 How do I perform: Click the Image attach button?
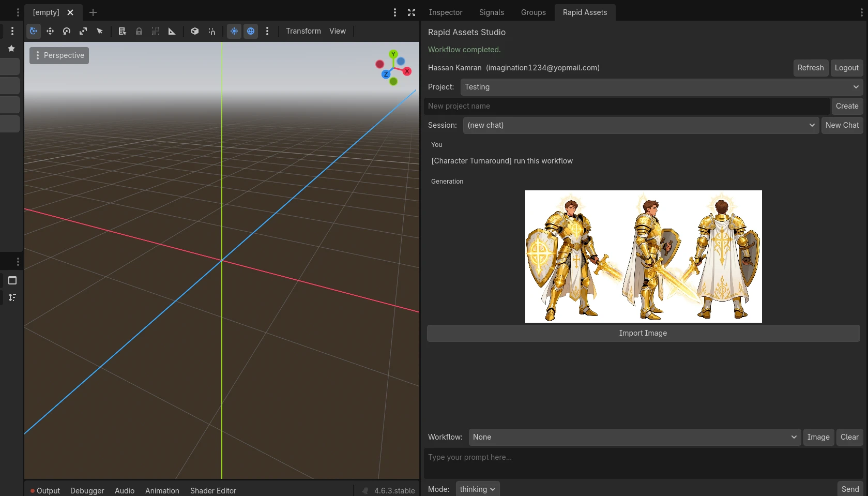point(818,437)
